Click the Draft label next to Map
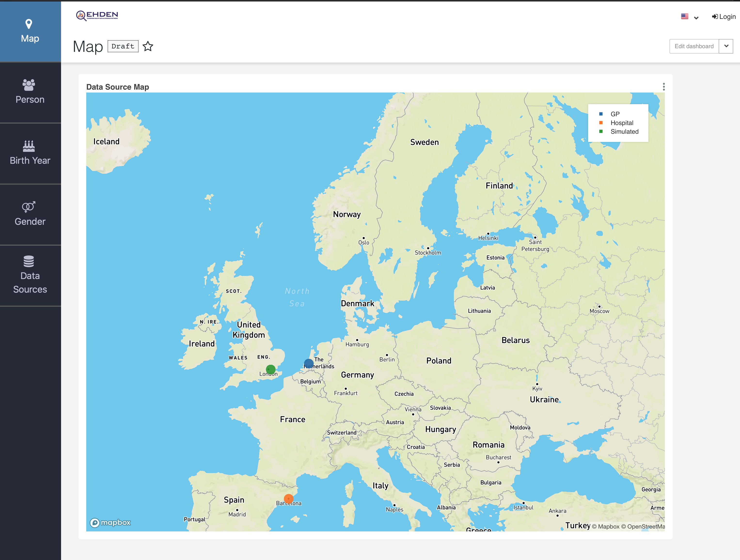 coord(123,46)
